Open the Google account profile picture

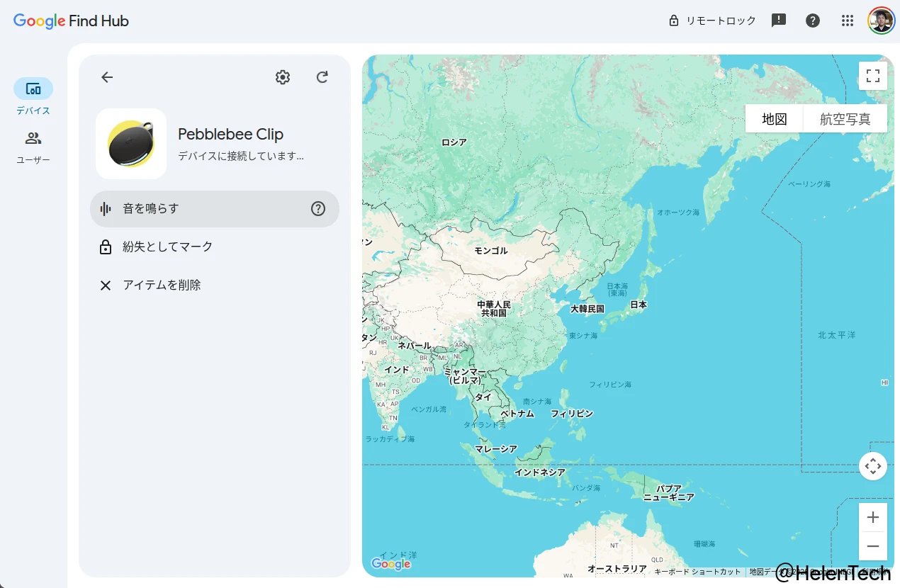881,21
